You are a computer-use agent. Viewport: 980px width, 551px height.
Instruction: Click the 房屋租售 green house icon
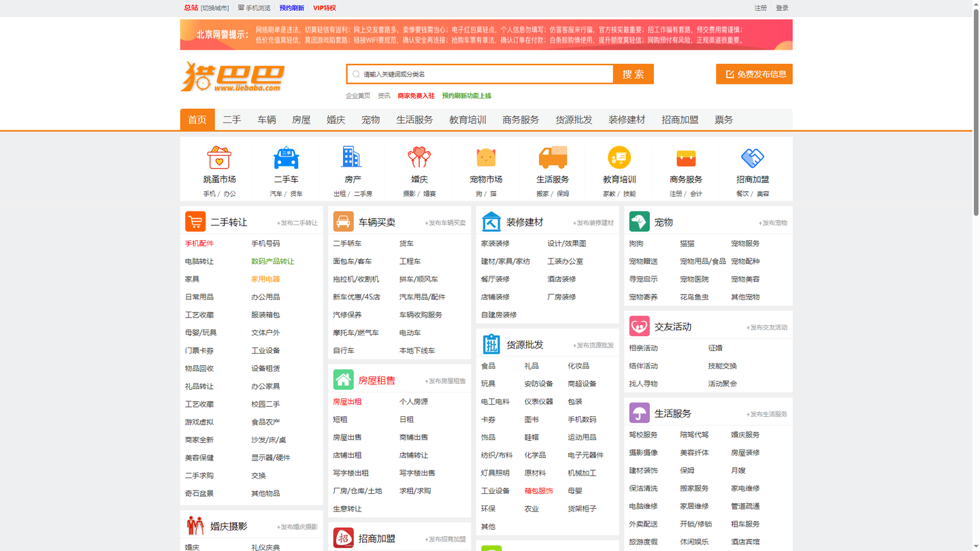click(343, 380)
